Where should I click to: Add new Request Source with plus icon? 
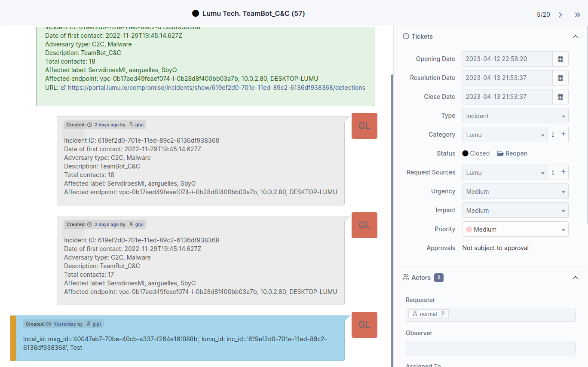563,172
